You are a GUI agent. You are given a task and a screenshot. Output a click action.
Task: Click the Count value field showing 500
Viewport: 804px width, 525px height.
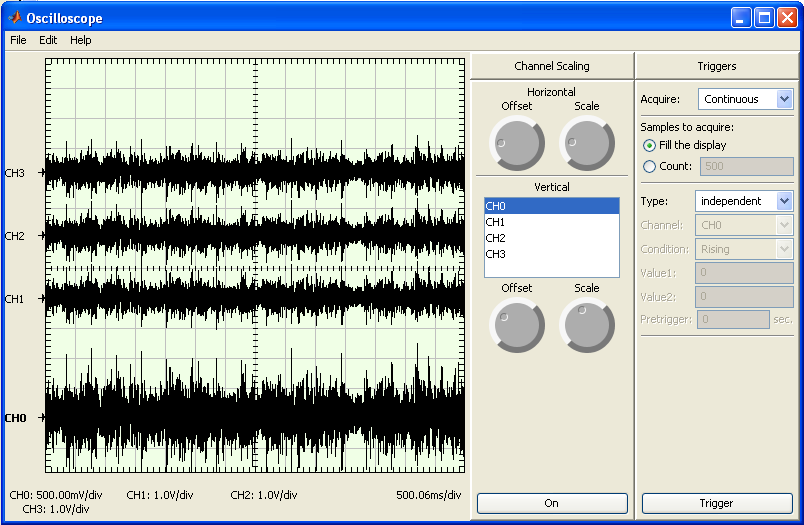click(747, 166)
